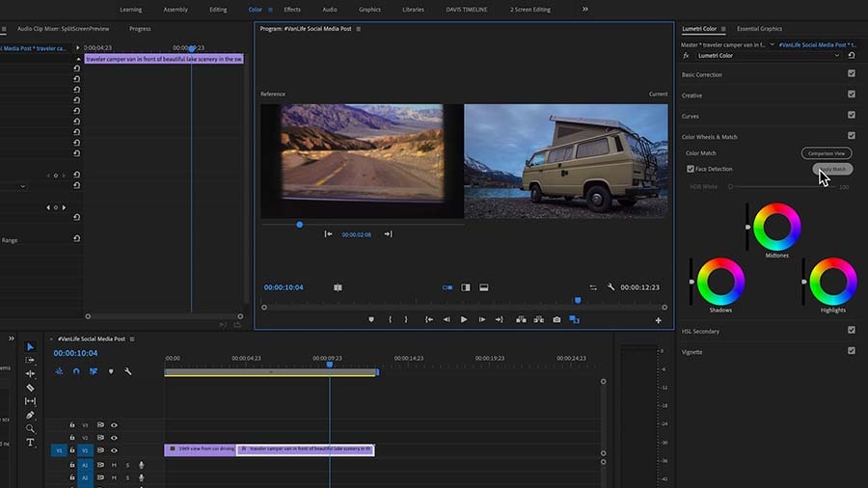
Task: Open Master clip dropdown arrow
Action: 773,44
